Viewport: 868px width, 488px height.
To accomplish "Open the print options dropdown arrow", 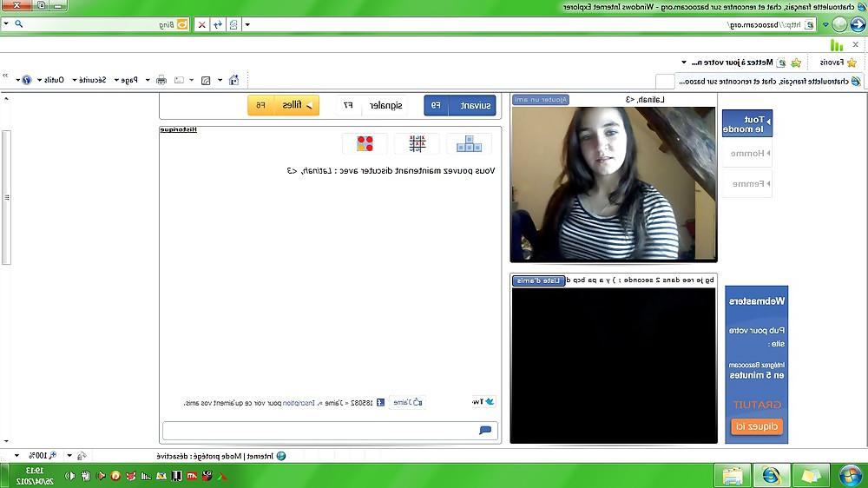I will (148, 80).
